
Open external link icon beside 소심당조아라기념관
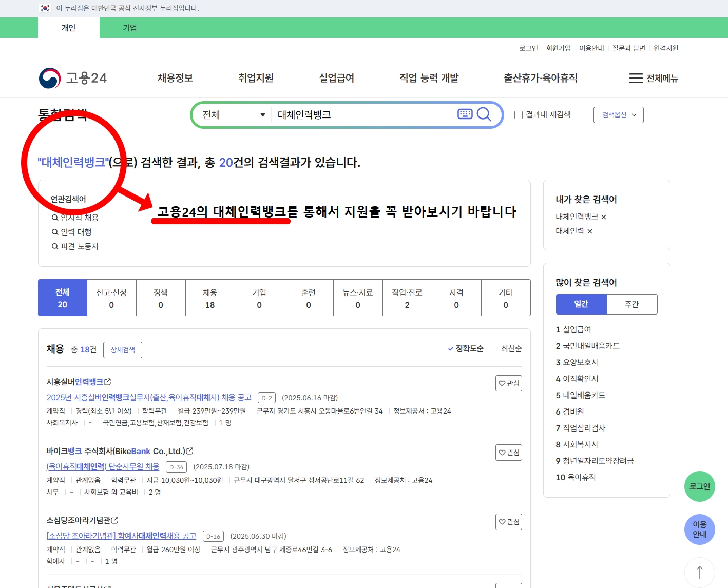(114, 520)
